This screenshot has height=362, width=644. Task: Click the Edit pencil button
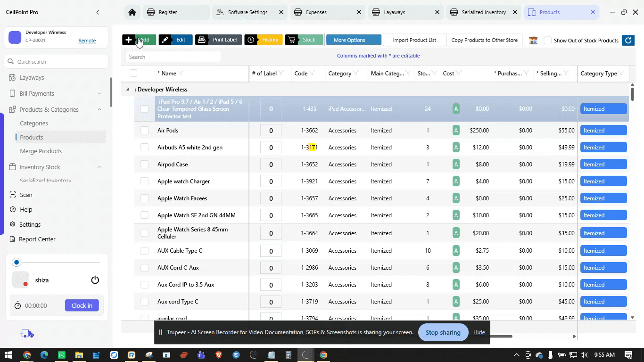tap(175, 40)
